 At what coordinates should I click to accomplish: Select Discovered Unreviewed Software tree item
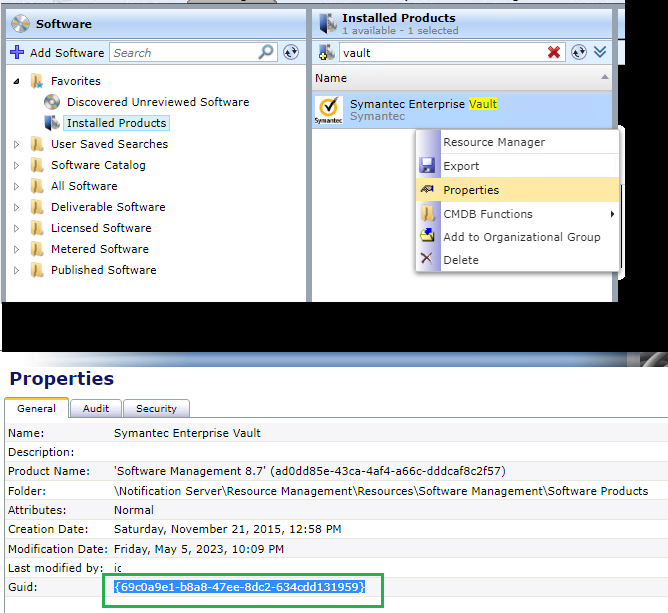pos(158,102)
